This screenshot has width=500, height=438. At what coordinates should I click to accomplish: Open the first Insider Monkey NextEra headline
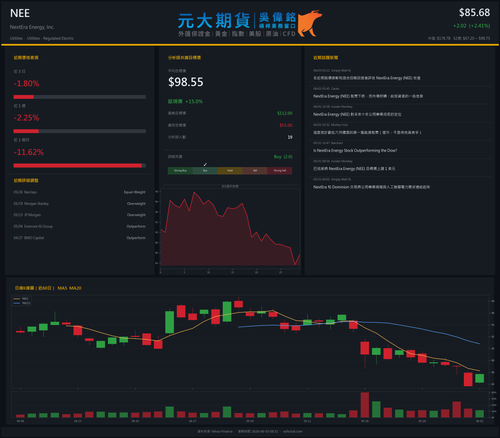click(357, 114)
